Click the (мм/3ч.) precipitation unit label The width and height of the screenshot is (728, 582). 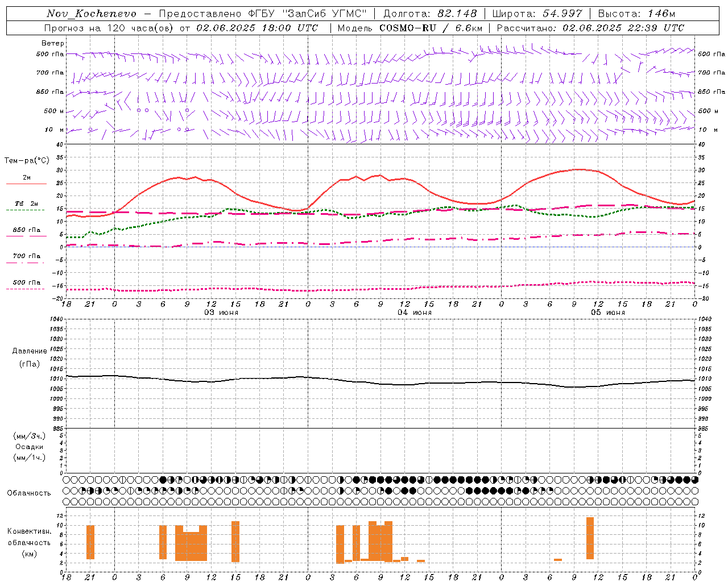coord(30,436)
